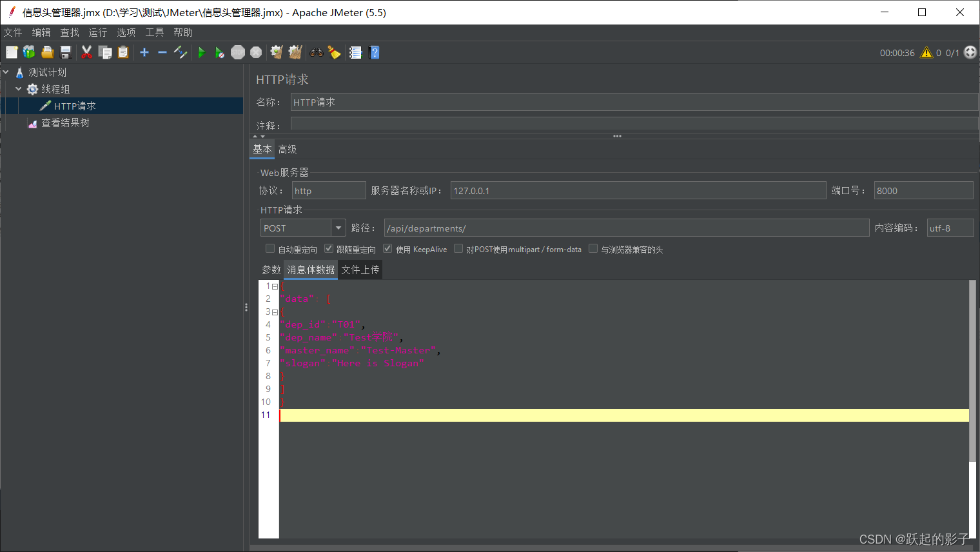Switch to the 基本 tab
Viewport: 980px width, 552px height.
[x=262, y=149]
